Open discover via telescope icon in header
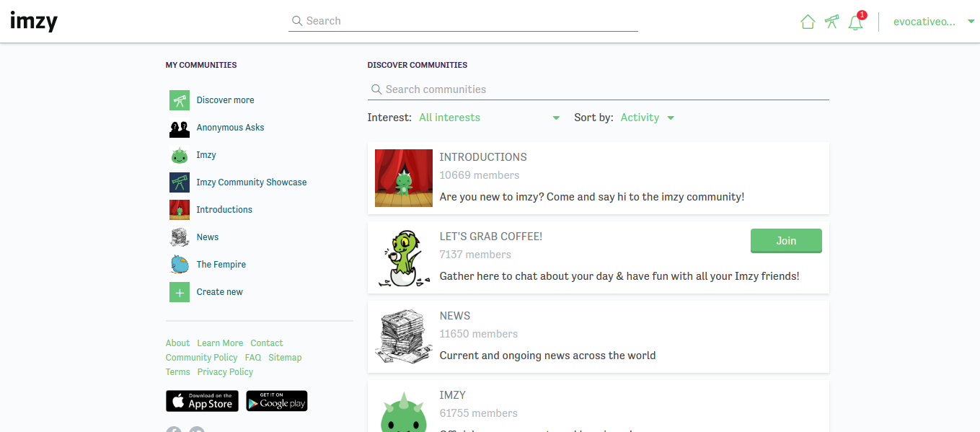This screenshot has width=980, height=432. (832, 22)
